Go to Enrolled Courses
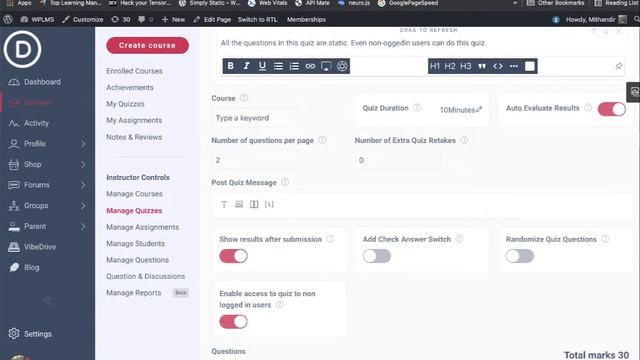The image size is (640, 360). (x=134, y=71)
